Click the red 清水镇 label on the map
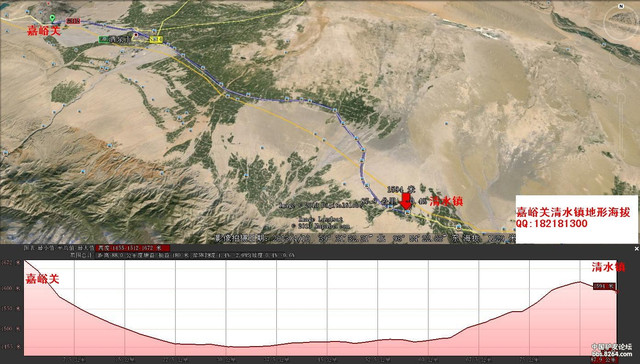Image resolution: width=640 pixels, height=364 pixels. pos(447,201)
